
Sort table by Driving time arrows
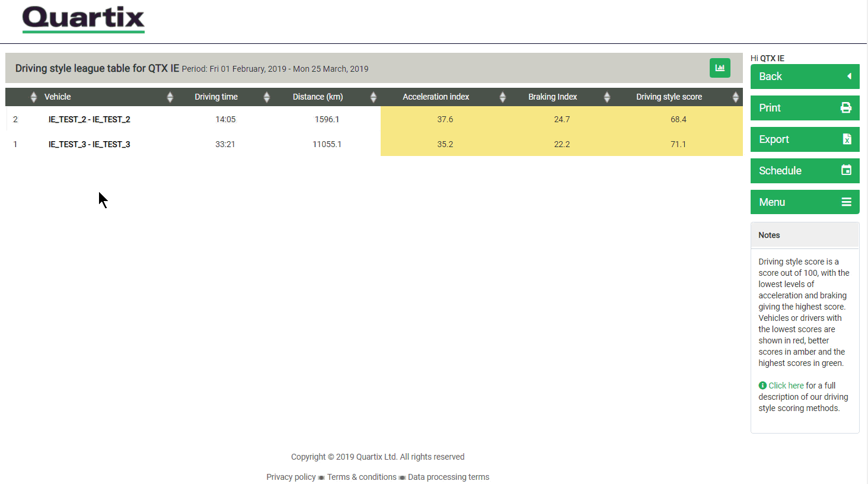click(267, 97)
